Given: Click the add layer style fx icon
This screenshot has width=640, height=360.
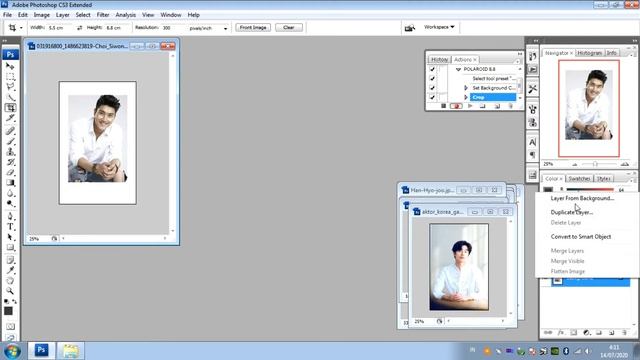Looking at the screenshot, I should pyautogui.click(x=561, y=333).
